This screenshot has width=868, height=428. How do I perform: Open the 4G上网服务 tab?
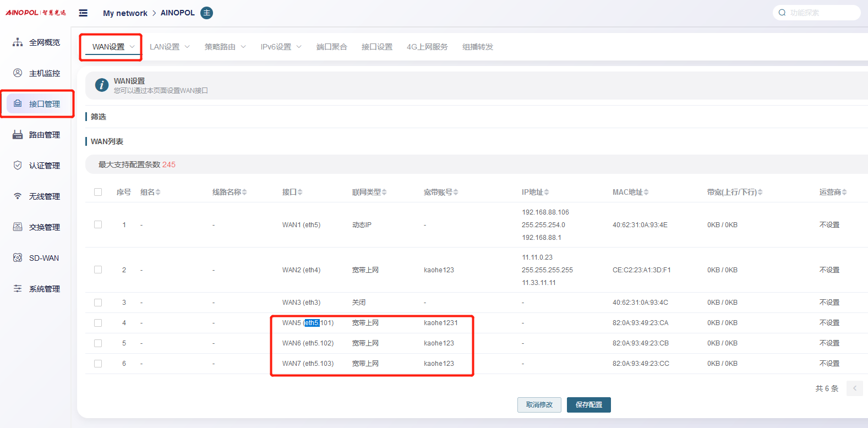[427, 47]
